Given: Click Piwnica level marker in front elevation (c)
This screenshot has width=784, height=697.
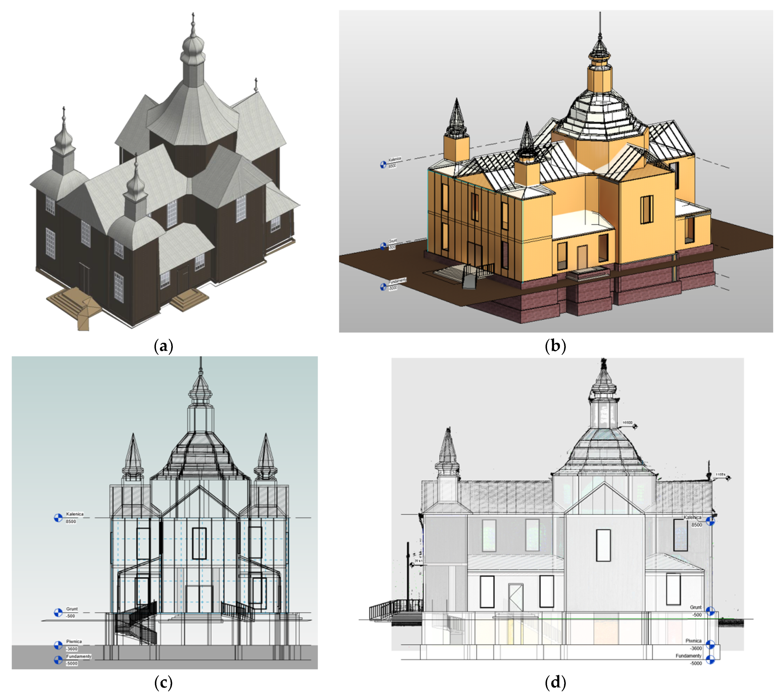Looking at the screenshot, I should click(58, 645).
